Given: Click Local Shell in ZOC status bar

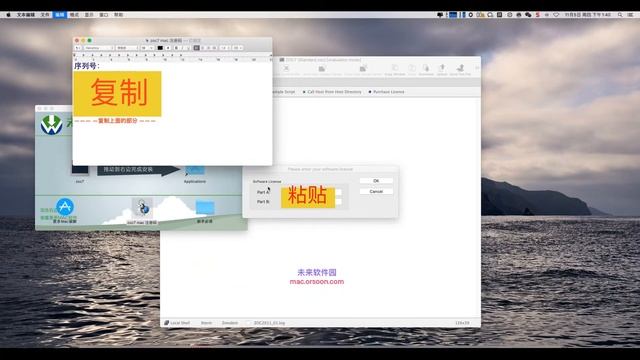Looking at the screenshot, I should click(177, 323).
